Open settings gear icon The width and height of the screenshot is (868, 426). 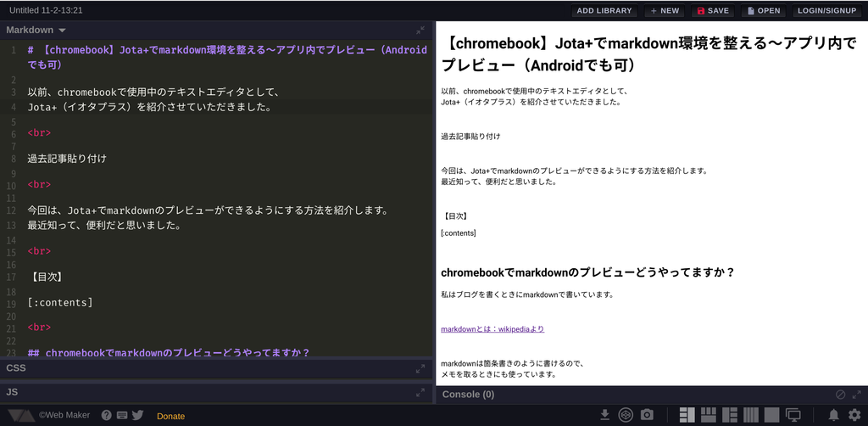click(x=854, y=414)
